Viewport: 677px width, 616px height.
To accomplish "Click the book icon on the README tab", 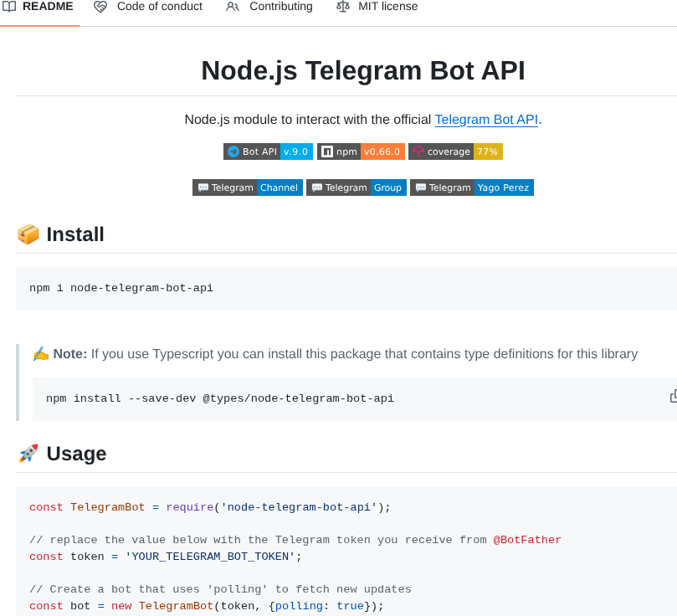I will pos(9,7).
